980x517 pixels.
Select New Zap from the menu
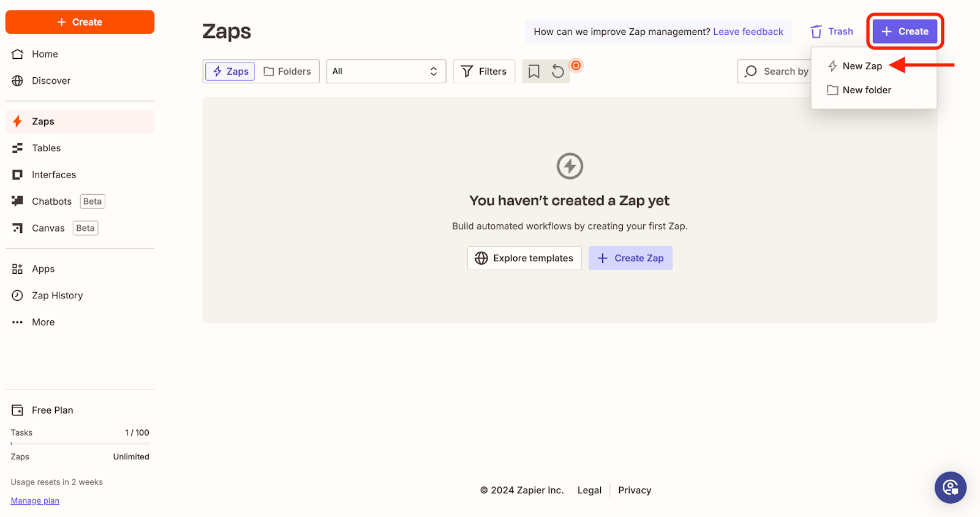point(862,66)
